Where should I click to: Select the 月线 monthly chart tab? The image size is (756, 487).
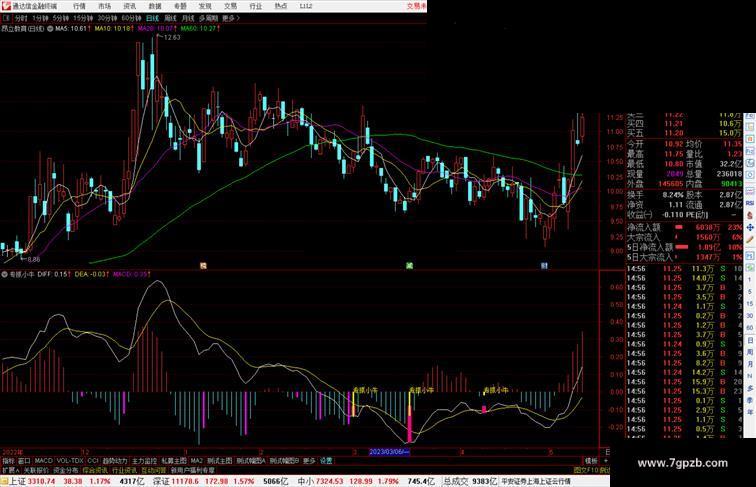188,18
